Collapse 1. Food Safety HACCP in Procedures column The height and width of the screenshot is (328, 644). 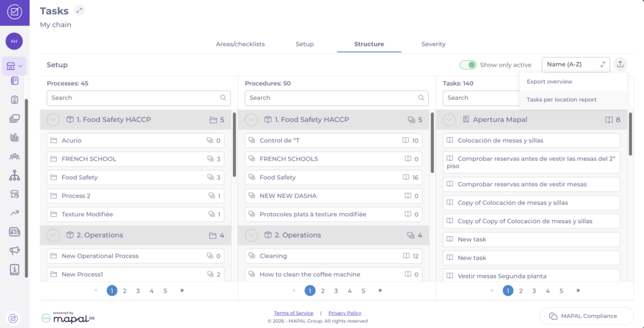point(251,119)
